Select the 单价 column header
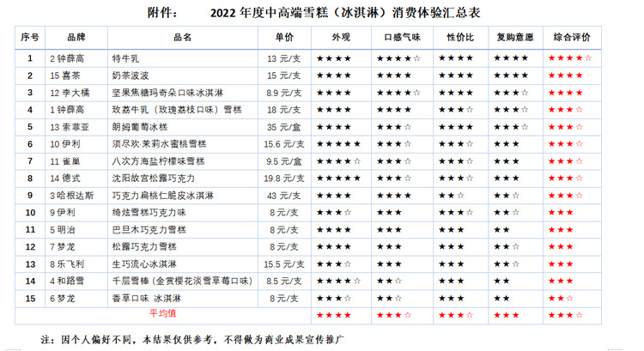This screenshot has width=644, height=351. (284, 38)
